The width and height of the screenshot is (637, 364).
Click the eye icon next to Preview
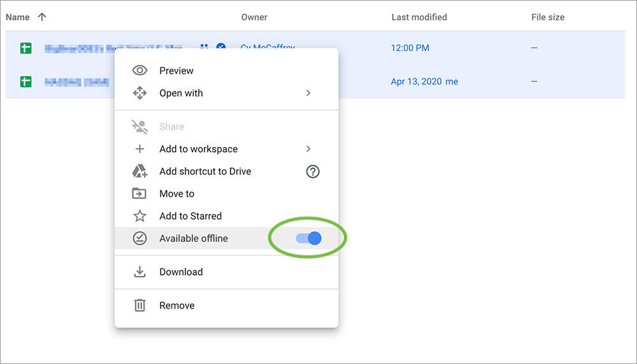tap(140, 71)
